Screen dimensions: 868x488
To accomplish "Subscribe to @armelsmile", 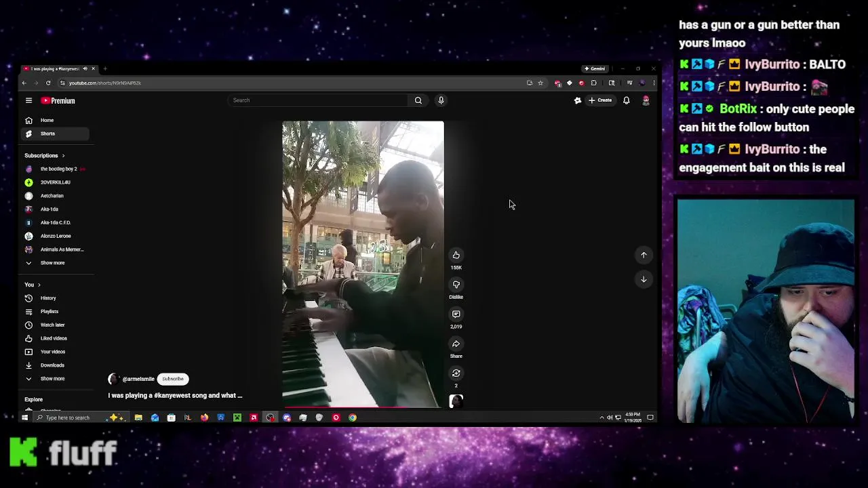I will 173,379.
